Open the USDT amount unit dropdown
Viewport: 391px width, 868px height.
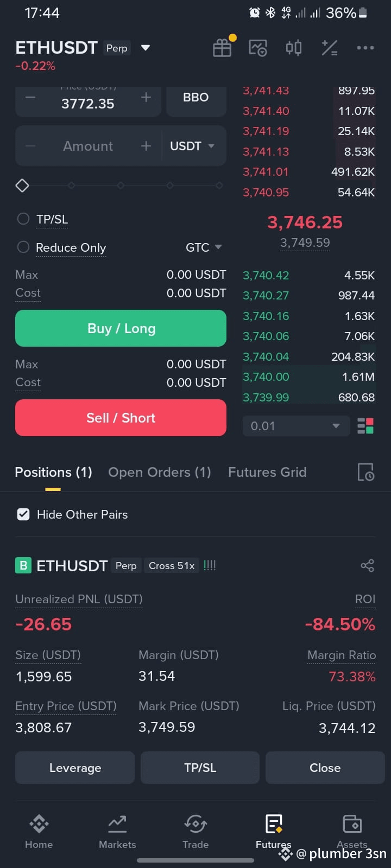click(193, 146)
